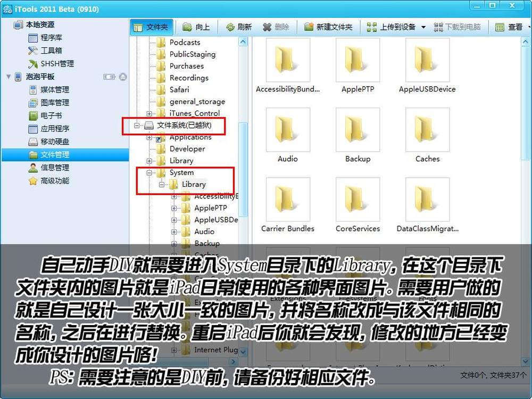This screenshot has width=532, height=399.
Task: Select 媒体管理 in the sidebar
Action: coord(55,89)
